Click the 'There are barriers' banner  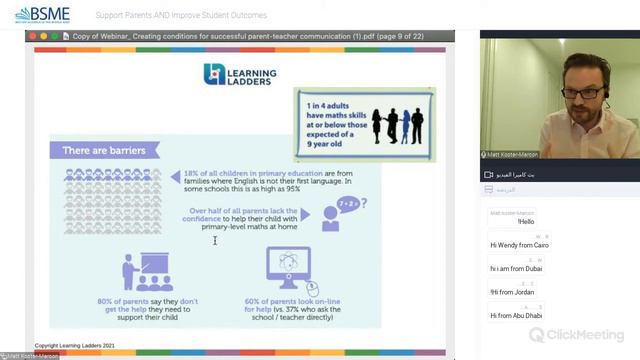[x=104, y=150]
